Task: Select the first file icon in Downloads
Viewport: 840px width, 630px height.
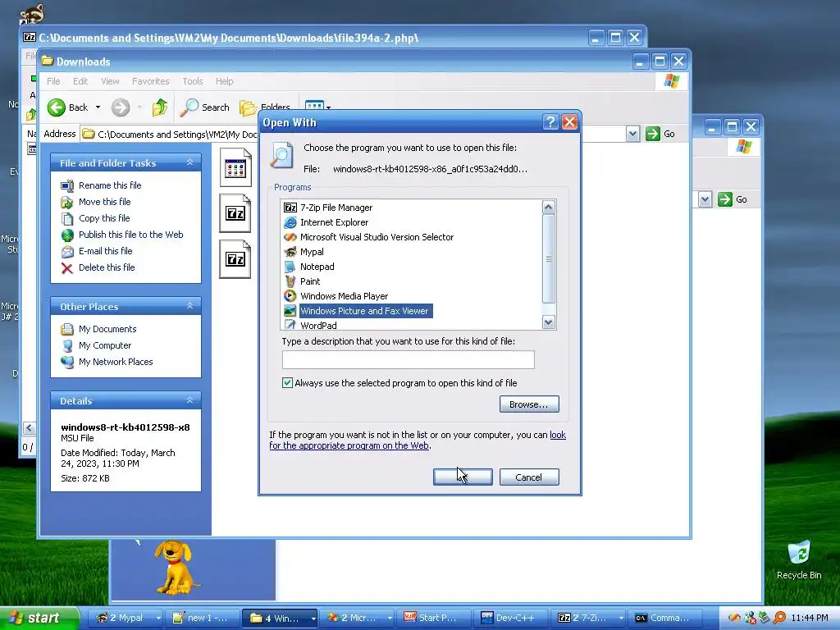Action: 235,167
